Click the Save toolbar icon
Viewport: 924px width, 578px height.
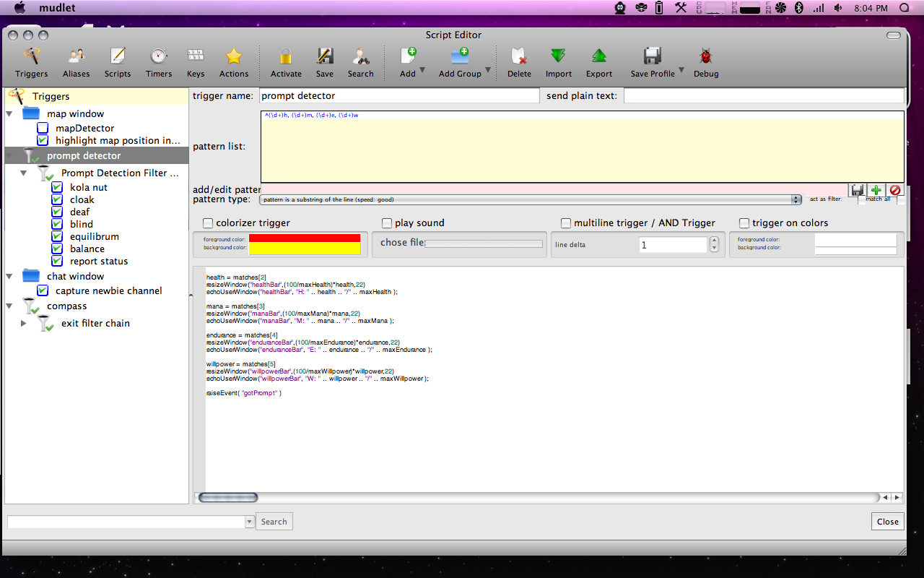point(325,56)
